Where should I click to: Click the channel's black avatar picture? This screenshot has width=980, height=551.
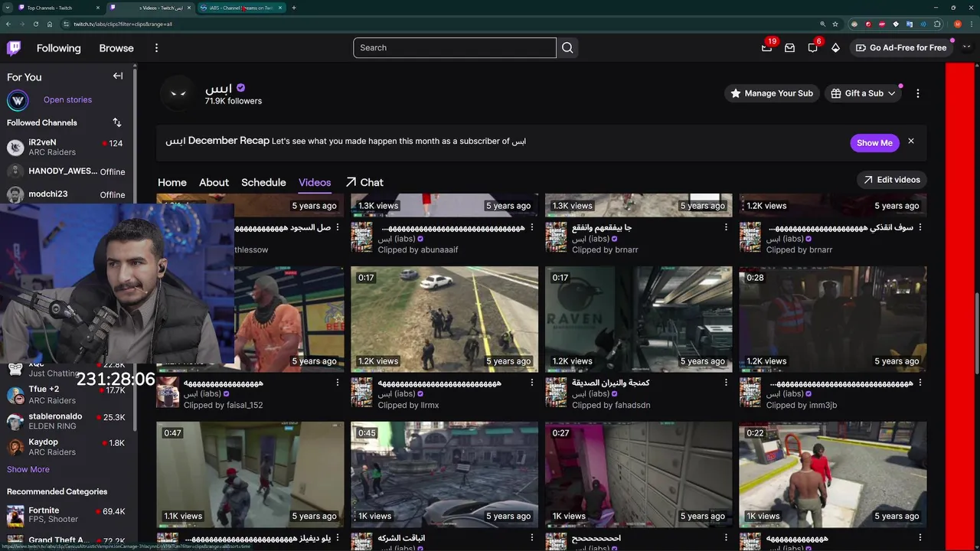pyautogui.click(x=178, y=93)
